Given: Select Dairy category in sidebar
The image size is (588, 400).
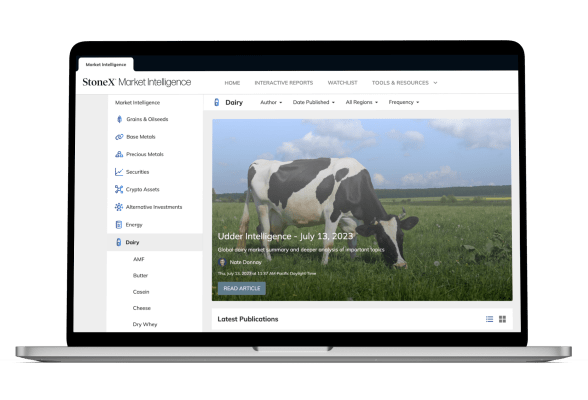Looking at the screenshot, I should 155,242.
